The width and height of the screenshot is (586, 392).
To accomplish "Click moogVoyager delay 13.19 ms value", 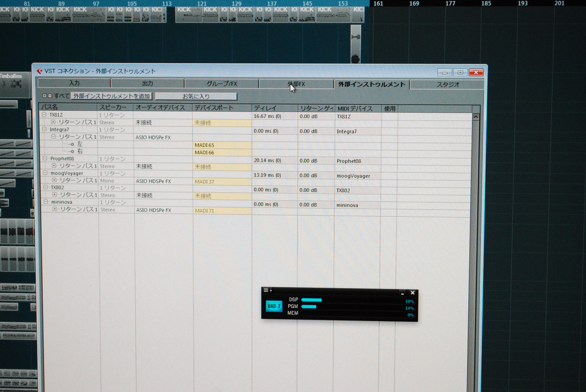I will [x=267, y=175].
